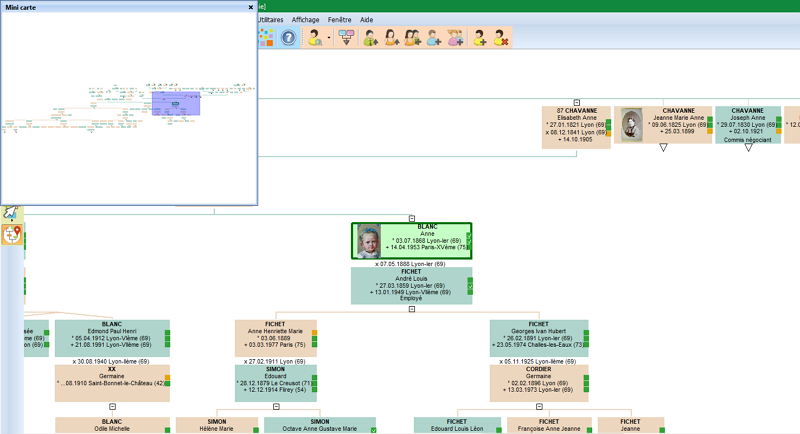The width and height of the screenshot is (800, 434).
Task: Click marriage text "x 05.11.1925 Lyon-IIème (69)"
Action: click(x=538, y=361)
